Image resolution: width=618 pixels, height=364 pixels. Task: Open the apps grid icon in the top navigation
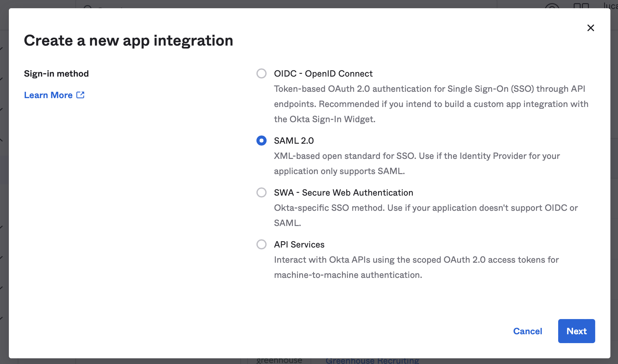tap(582, 7)
